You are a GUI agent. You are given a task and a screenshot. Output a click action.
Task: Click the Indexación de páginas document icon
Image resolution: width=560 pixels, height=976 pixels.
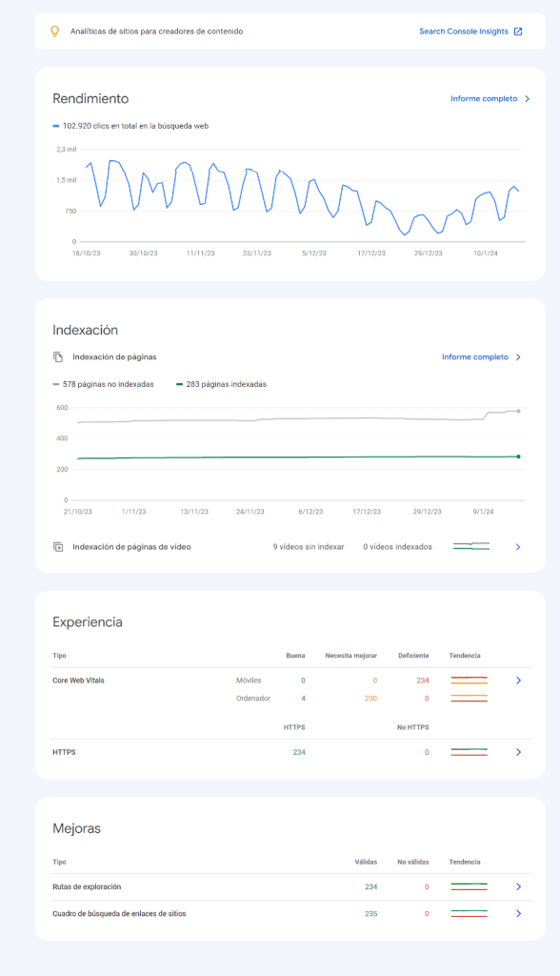coord(58,356)
